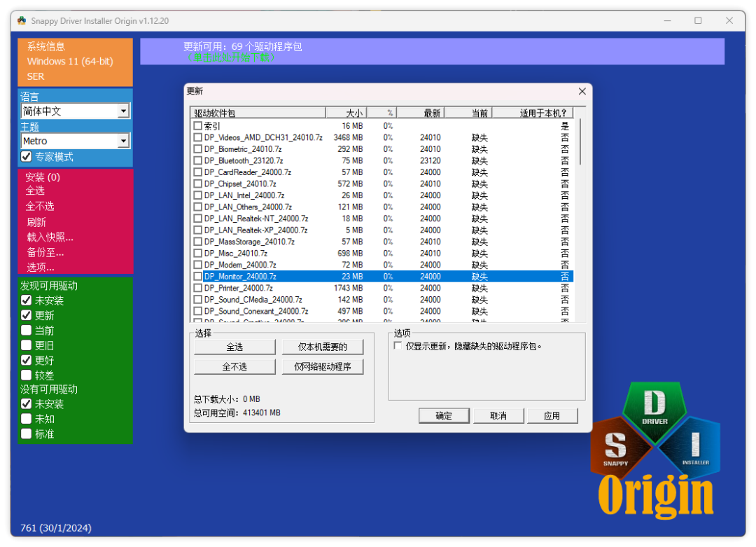Click the 仅网络驱动程序 button
The width and height of the screenshot is (756, 547).
323,366
